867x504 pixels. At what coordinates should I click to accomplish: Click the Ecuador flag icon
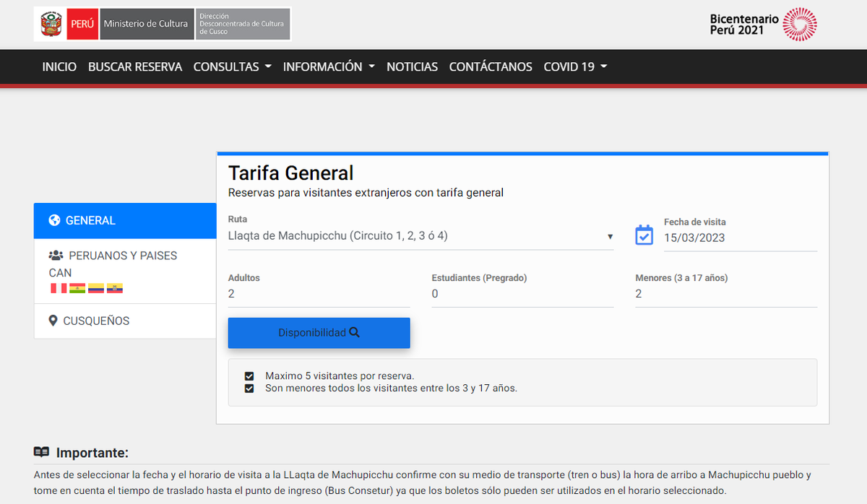114,288
